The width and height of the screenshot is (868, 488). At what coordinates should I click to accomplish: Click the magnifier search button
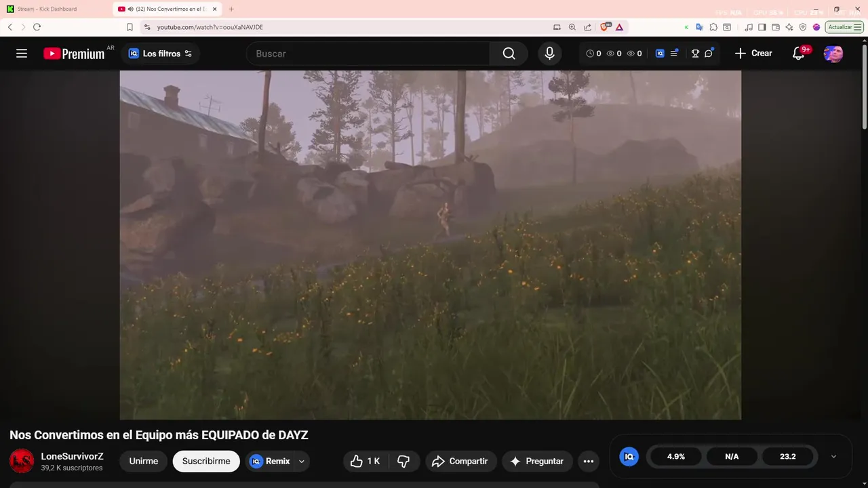[509, 54]
